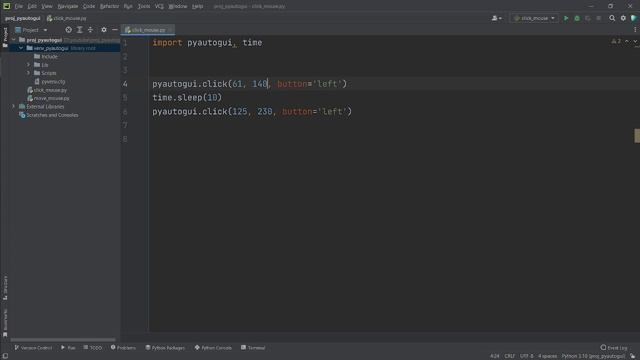Select the click_mouse.py editor tab

149,30
